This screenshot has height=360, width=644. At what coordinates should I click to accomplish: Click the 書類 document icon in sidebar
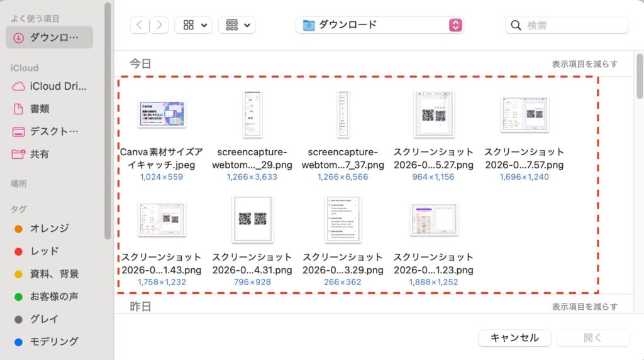tap(19, 109)
